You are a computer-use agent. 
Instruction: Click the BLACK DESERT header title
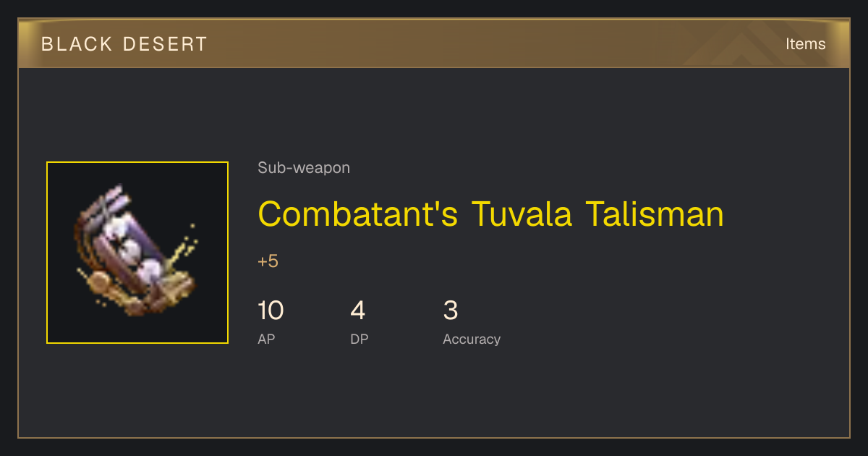pyautogui.click(x=124, y=44)
